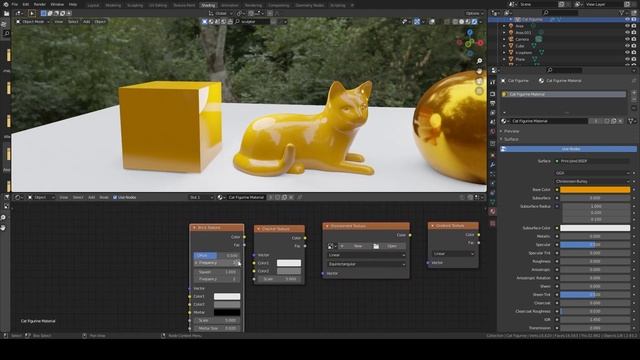Expand the Icosphere row in outliner
Viewport: 640px width, 360px height.
click(504, 53)
